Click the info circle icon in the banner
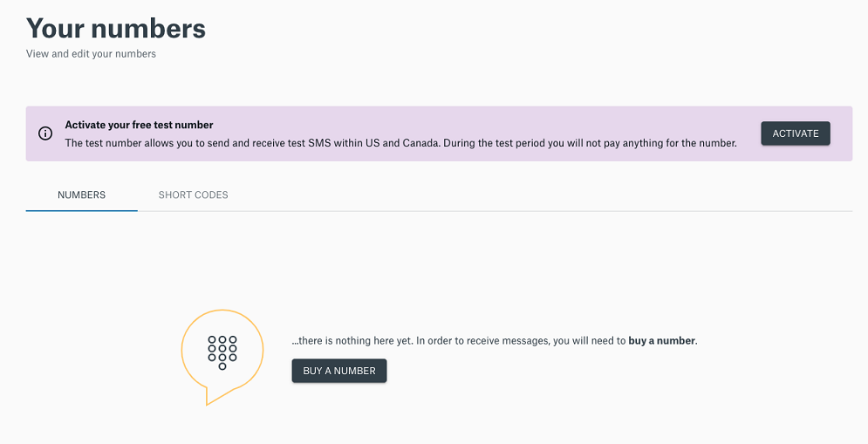Image resolution: width=868 pixels, height=444 pixels. click(x=45, y=133)
